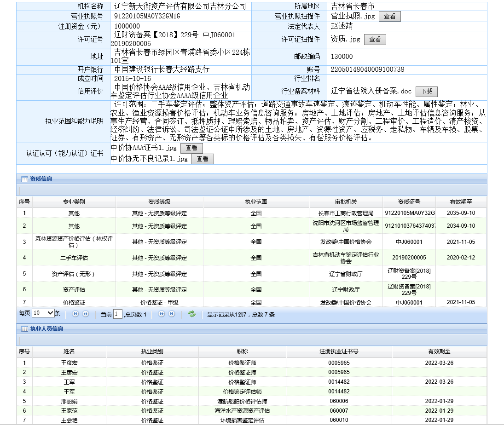Go to previous page in pagination bar
This screenshot has height=426, width=504.
click(86, 314)
